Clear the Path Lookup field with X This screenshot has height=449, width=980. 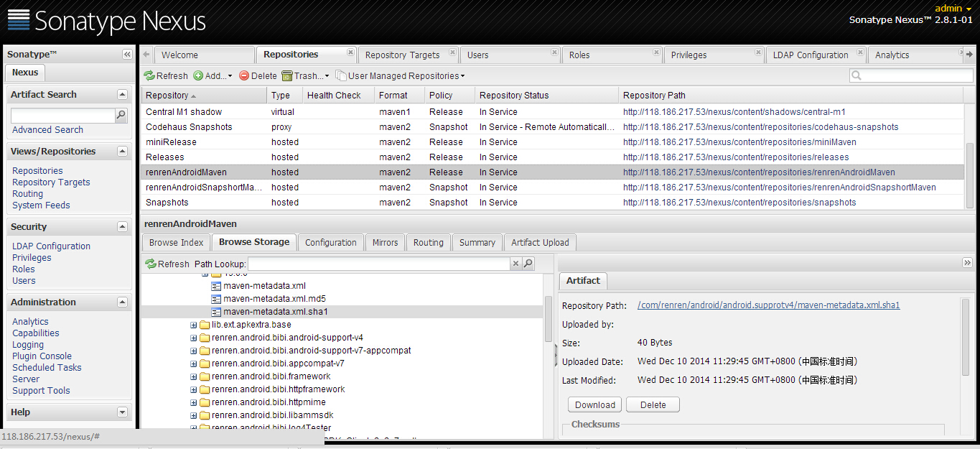pos(515,264)
